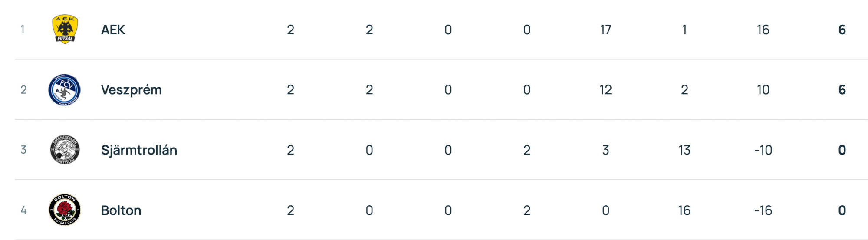Click AEK's bold points total

[x=842, y=30]
